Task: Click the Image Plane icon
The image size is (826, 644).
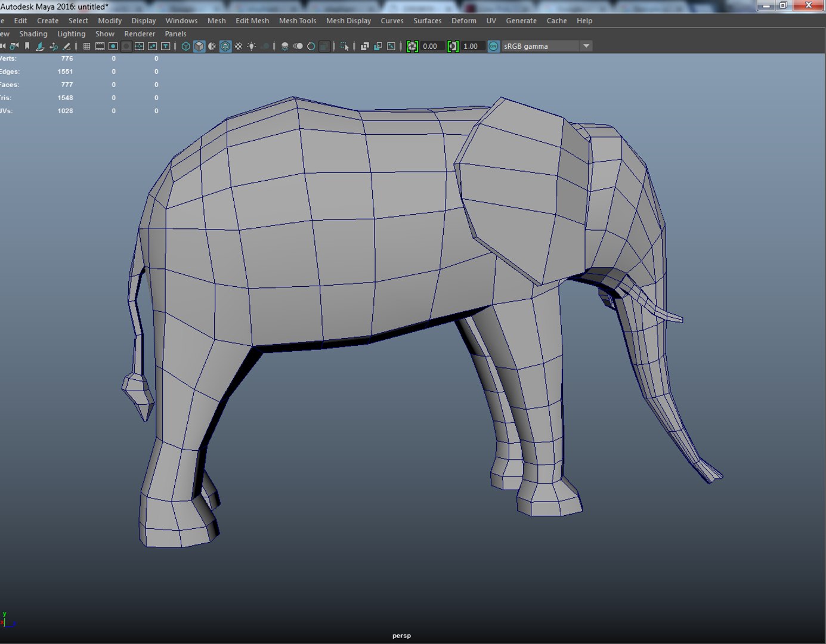Action: [40, 46]
